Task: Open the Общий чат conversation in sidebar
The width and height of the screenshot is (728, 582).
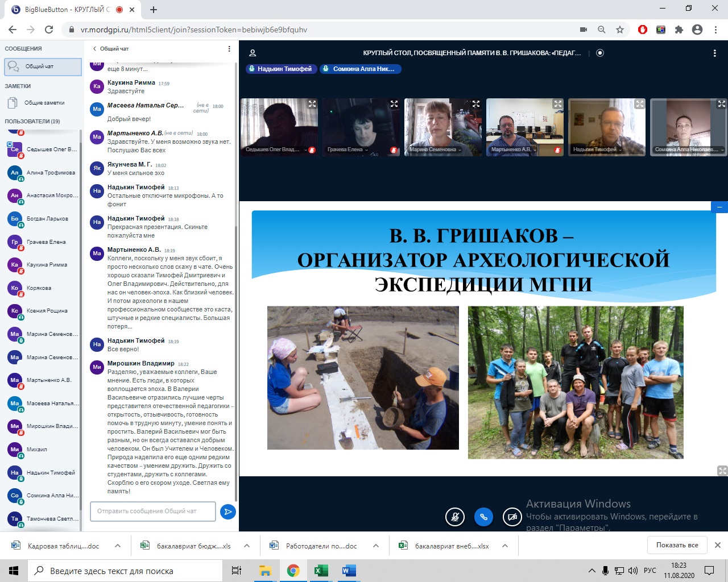Action: pos(43,66)
